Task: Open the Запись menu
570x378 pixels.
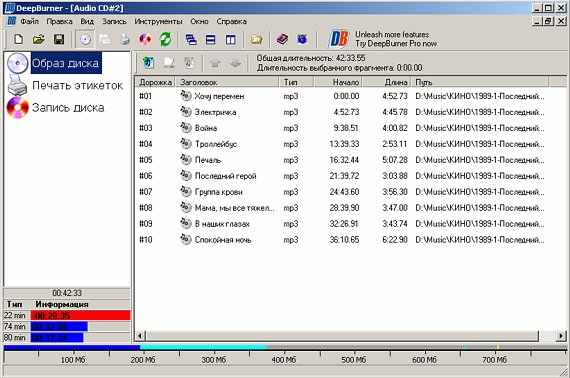Action: pos(114,21)
